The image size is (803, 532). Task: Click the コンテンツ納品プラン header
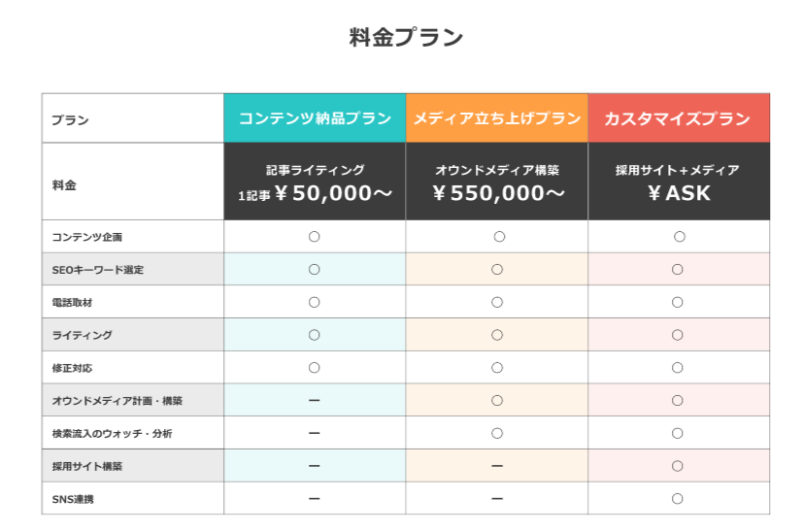(315, 118)
